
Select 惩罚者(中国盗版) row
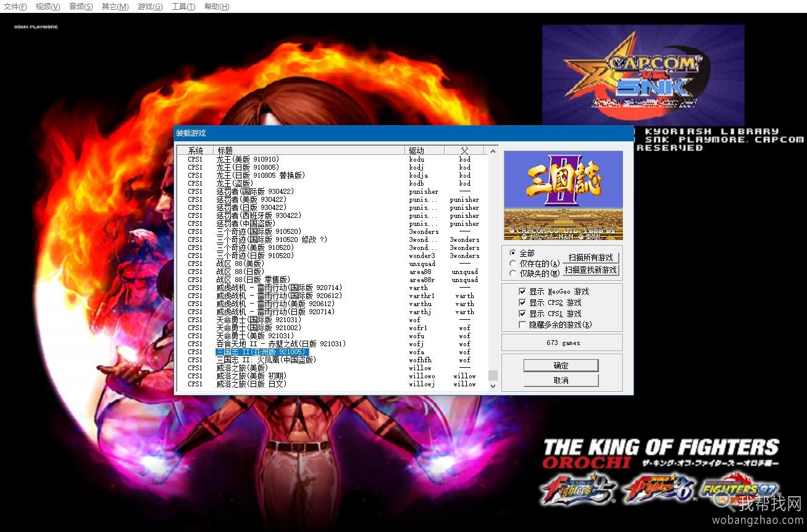(332, 223)
